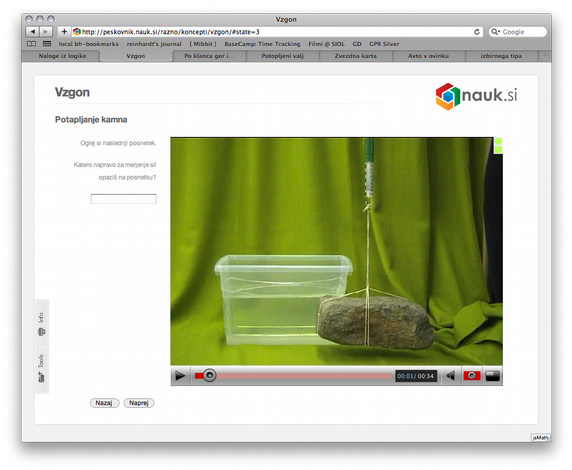Click the jsMath button in the corner
This screenshot has width=572, height=470.
540,438
